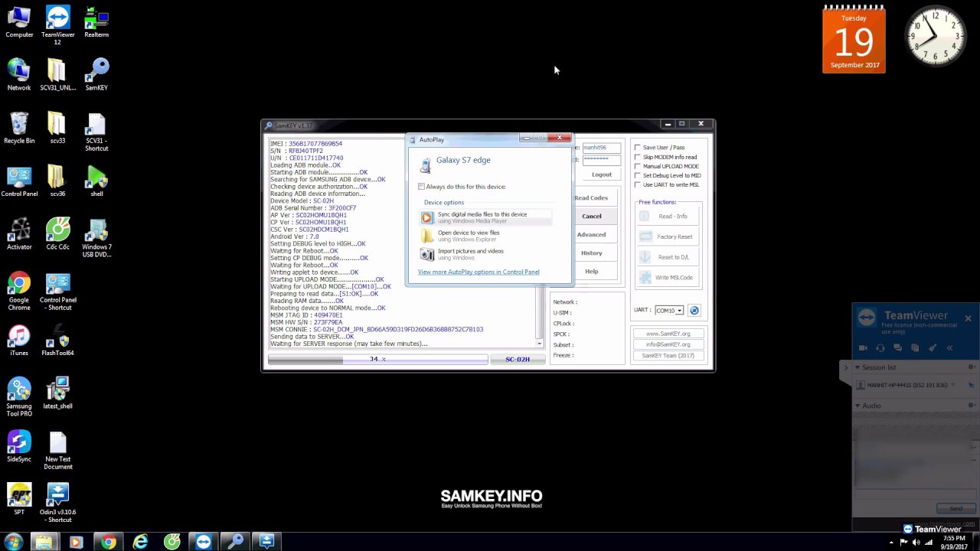
Task: Open Samsung Tool PRO desktop icon
Action: (x=19, y=396)
